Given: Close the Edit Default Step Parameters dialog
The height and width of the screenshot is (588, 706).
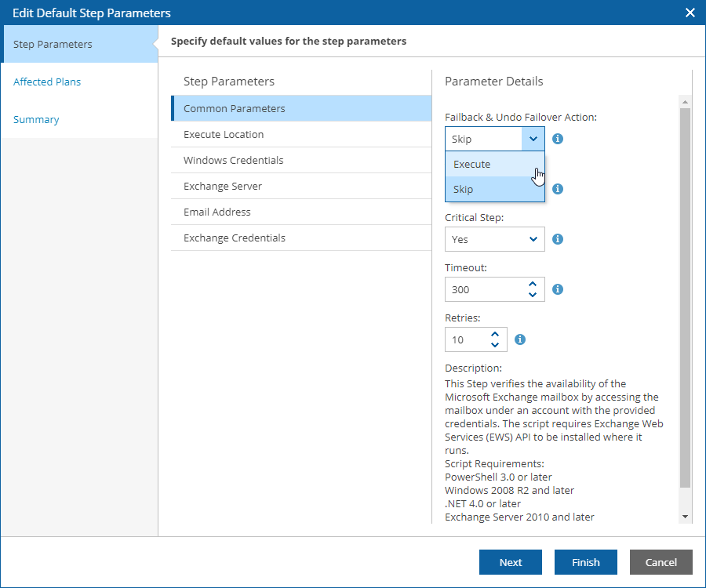Looking at the screenshot, I should [x=690, y=13].
